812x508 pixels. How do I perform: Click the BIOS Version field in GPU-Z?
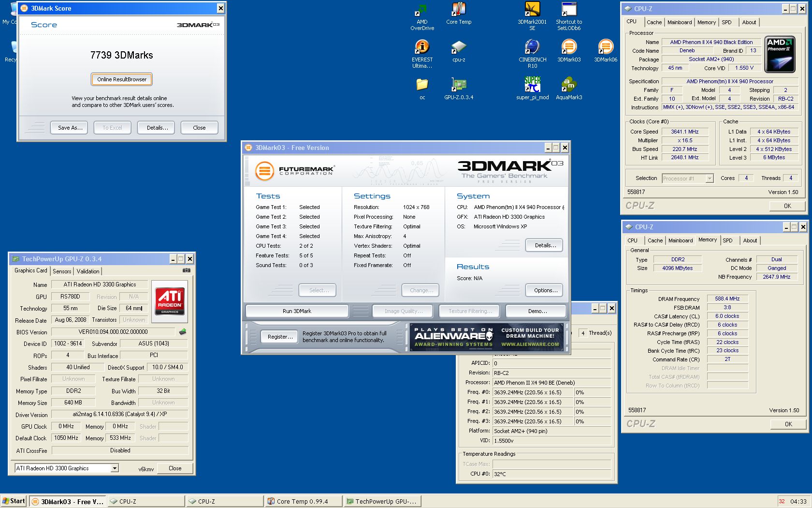[113, 332]
